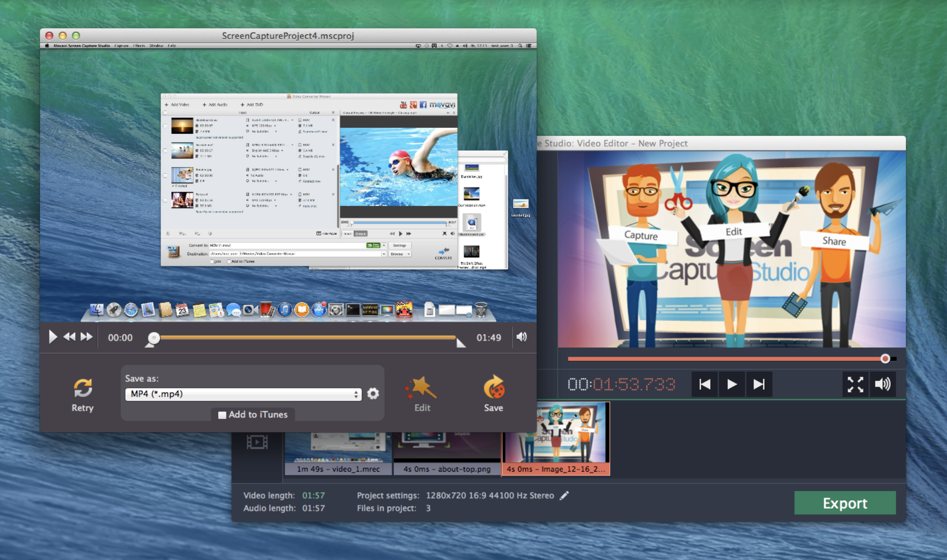The width and height of the screenshot is (947, 560).
Task: Mute the capture preview volume speaker icon
Action: point(522,337)
